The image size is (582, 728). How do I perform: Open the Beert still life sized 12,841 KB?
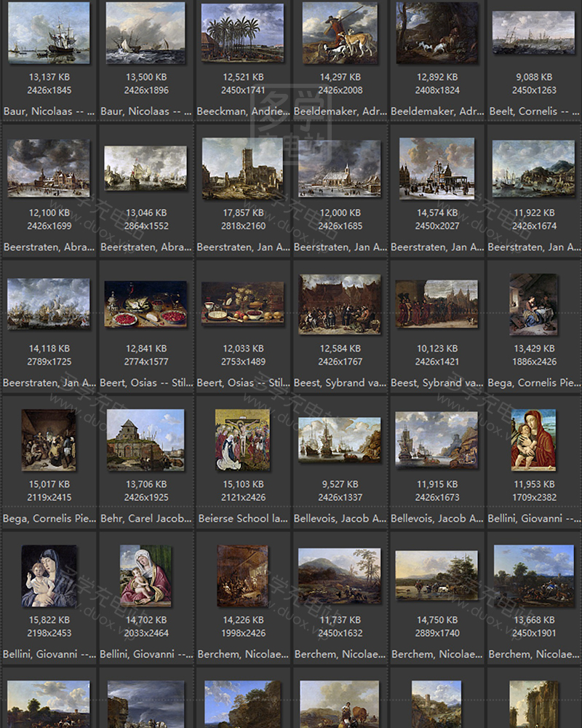145,304
